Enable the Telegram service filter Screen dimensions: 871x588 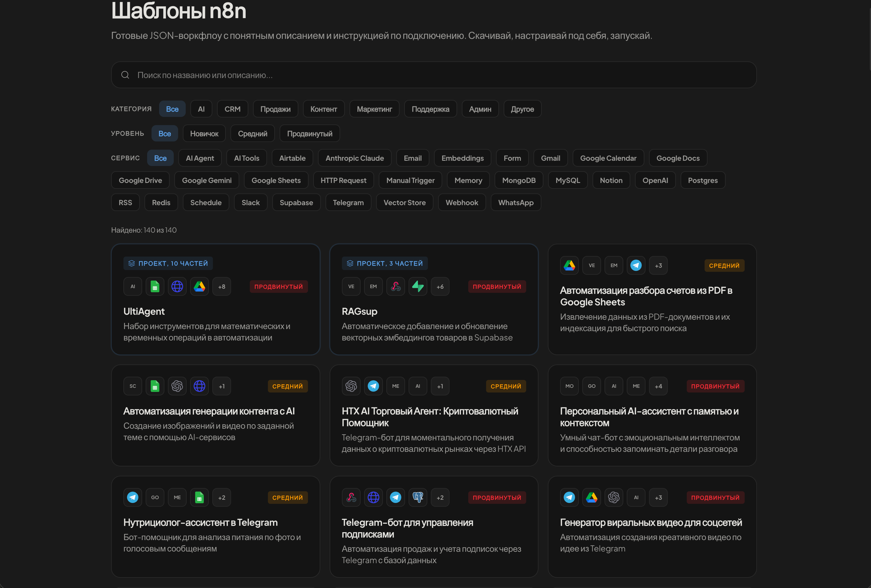[348, 203]
